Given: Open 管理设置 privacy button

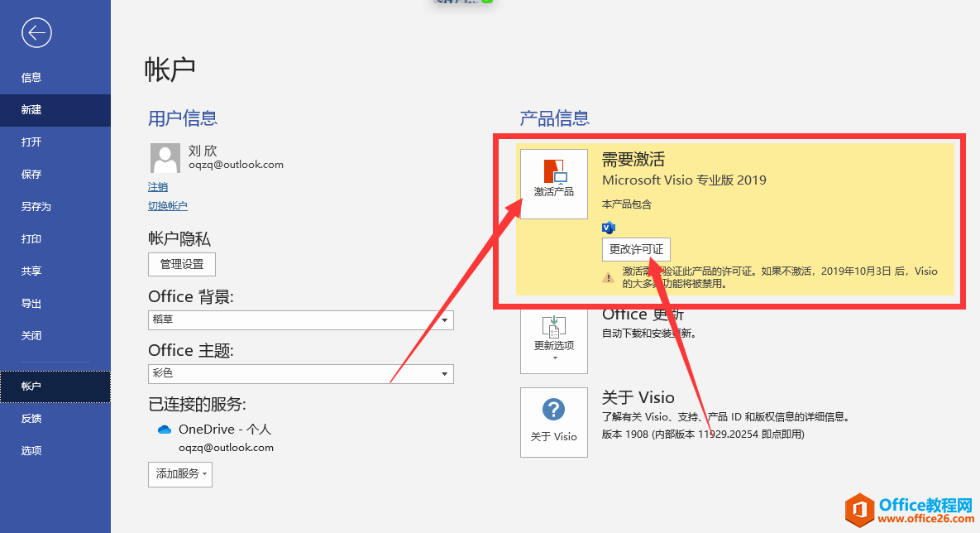Looking at the screenshot, I should (x=182, y=264).
